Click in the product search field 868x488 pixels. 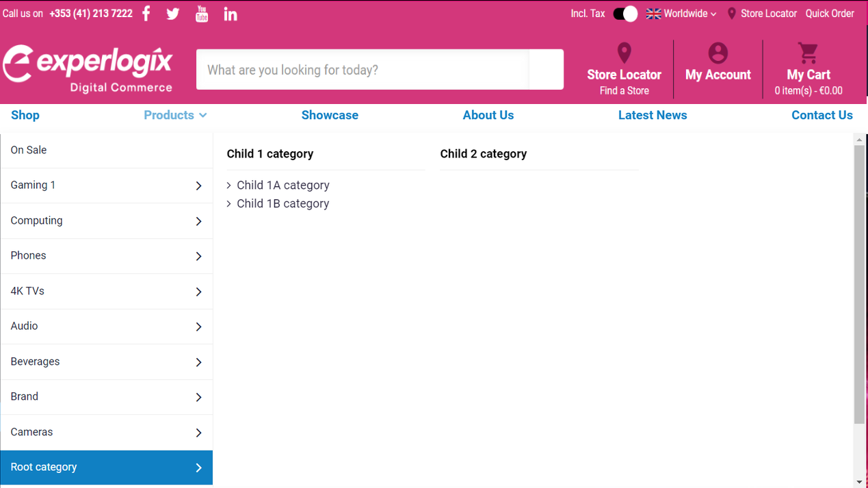point(363,70)
